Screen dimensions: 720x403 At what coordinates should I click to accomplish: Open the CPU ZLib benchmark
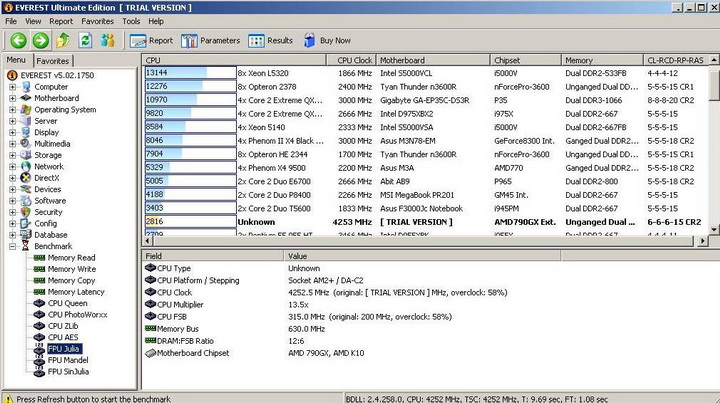63,326
